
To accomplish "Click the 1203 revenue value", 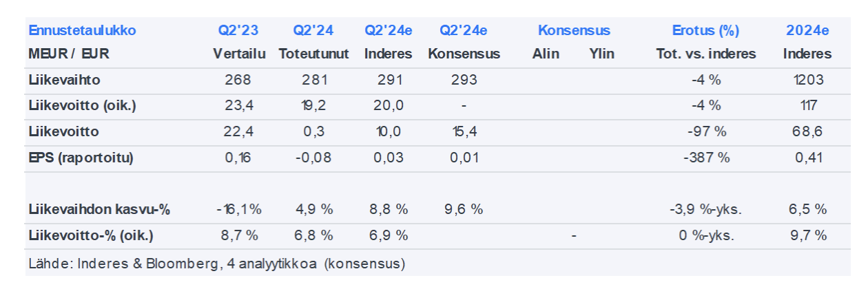I will (x=808, y=80).
